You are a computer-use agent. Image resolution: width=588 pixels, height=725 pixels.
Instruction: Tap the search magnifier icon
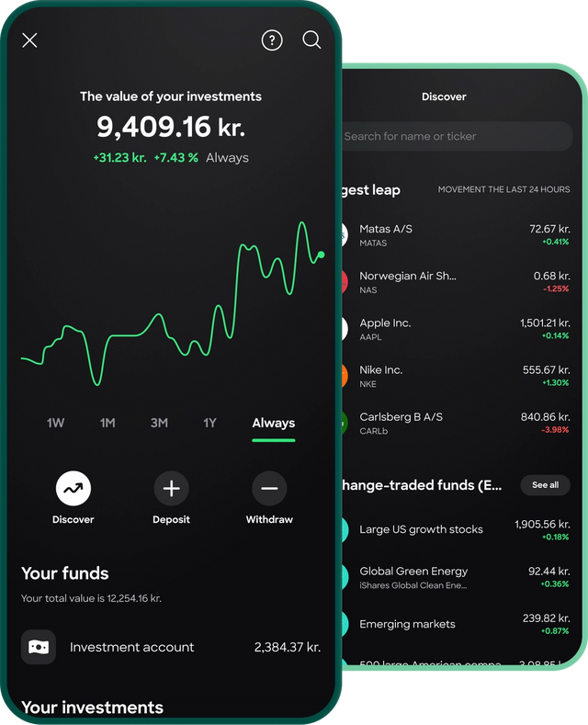(311, 40)
